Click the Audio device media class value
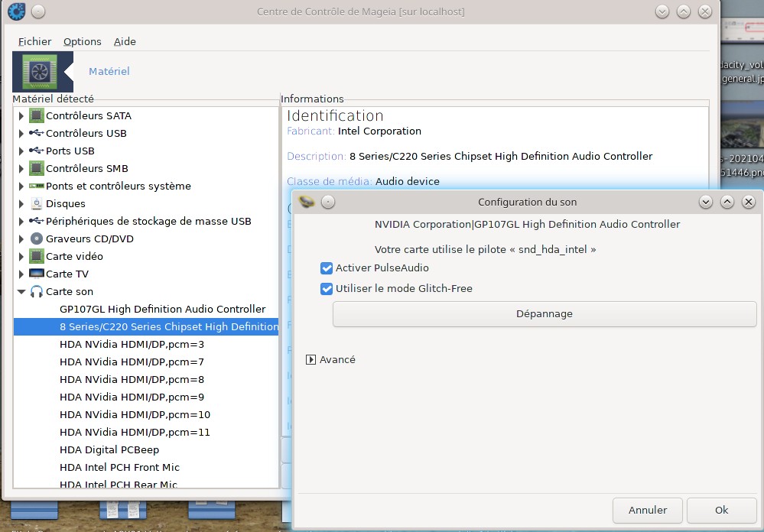Viewport: 764px width, 532px height. [x=408, y=181]
